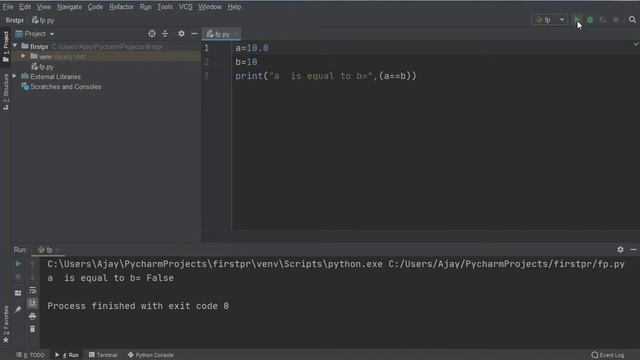This screenshot has height=360, width=640.
Task: Collapse all nodes in the Project panel
Action: coord(165,34)
